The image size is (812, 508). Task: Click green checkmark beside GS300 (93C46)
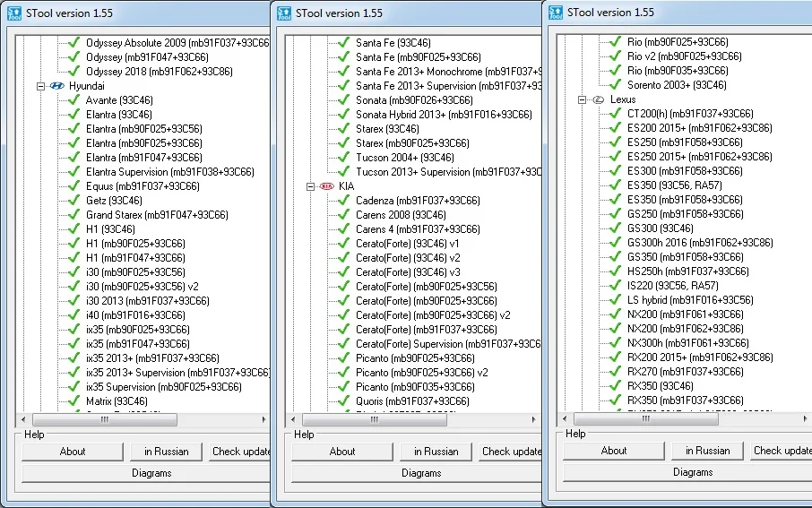[x=615, y=228]
